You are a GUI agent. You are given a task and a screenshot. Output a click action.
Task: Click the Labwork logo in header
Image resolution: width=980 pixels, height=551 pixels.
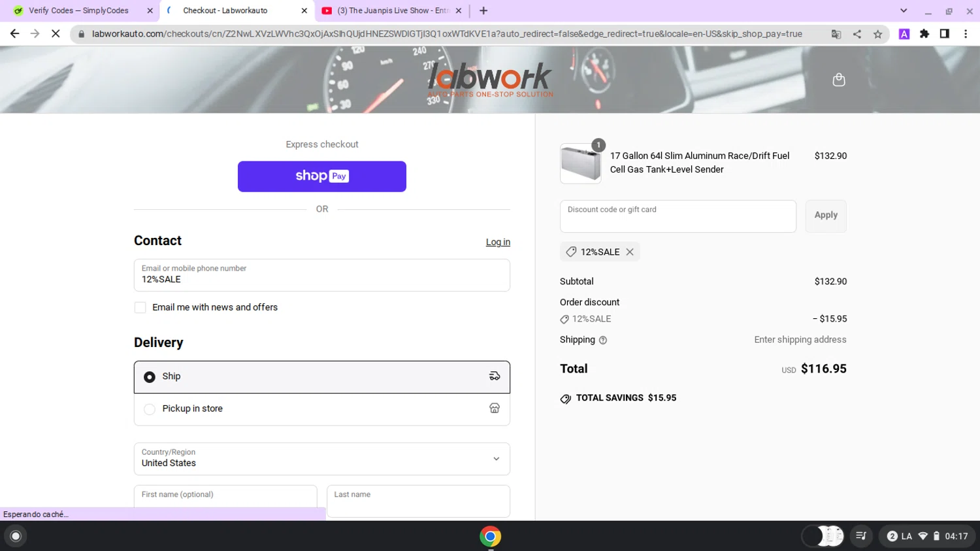(x=490, y=80)
